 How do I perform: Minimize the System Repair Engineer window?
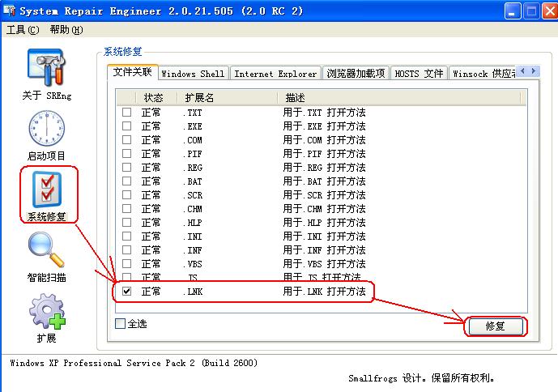tap(512, 11)
